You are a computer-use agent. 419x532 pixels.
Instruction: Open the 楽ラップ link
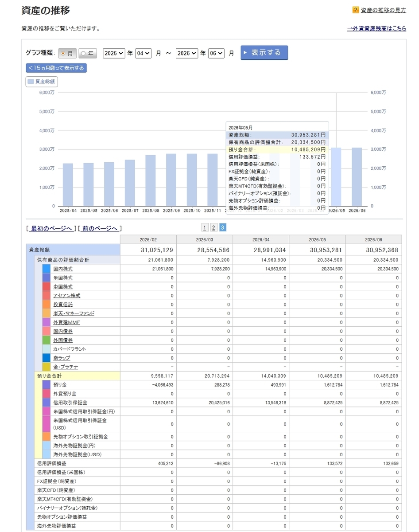pyautogui.click(x=62, y=358)
